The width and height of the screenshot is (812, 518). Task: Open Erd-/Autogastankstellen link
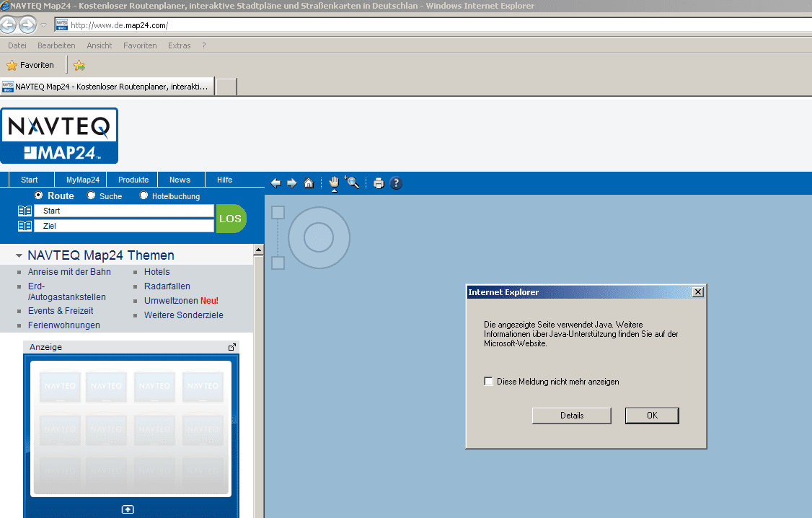[67, 291]
